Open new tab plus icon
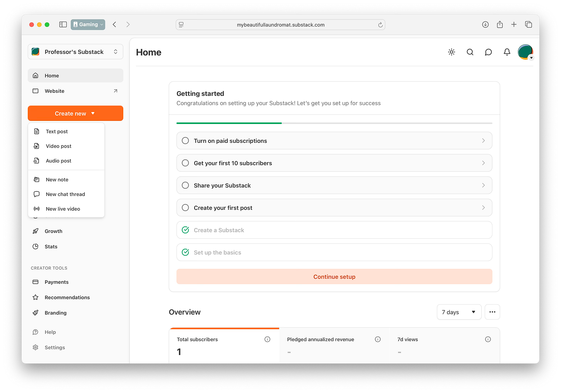The height and width of the screenshot is (392, 561). [514, 24]
